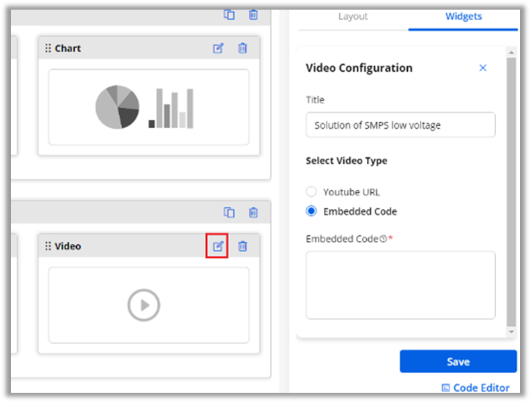Viewport: 532px width, 403px height.
Task: Click the edit icon on the Video widget
Action: click(x=218, y=246)
